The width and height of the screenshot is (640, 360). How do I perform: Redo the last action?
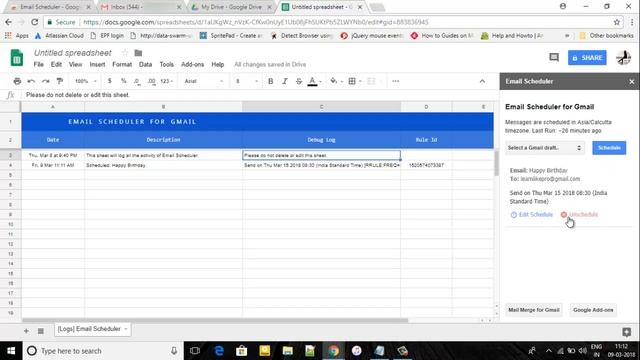point(45,81)
